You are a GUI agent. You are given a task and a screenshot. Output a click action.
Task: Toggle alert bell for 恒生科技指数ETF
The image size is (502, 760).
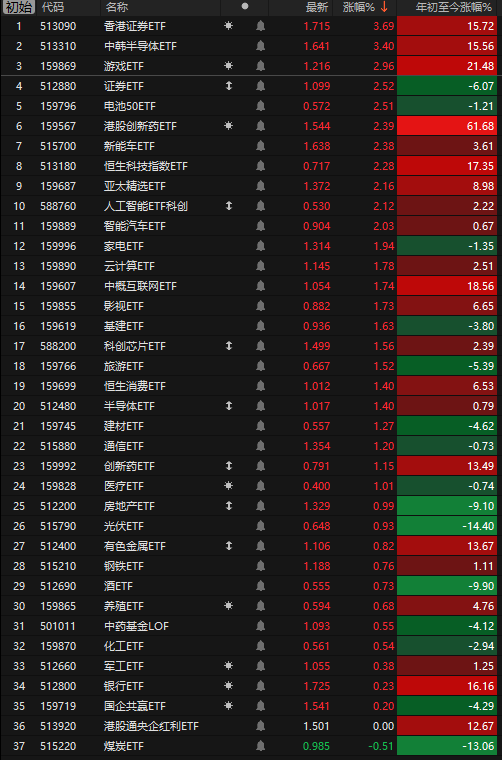coord(261,166)
